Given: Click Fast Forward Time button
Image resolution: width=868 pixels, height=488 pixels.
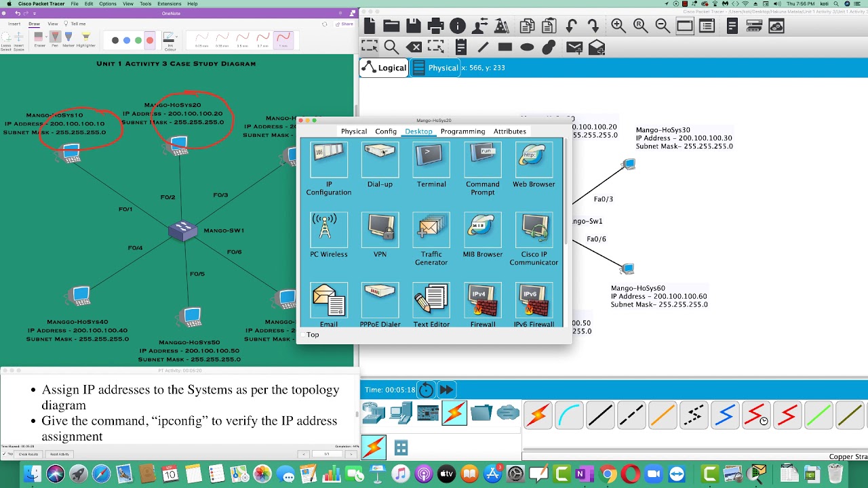Looking at the screenshot, I should pyautogui.click(x=446, y=390).
